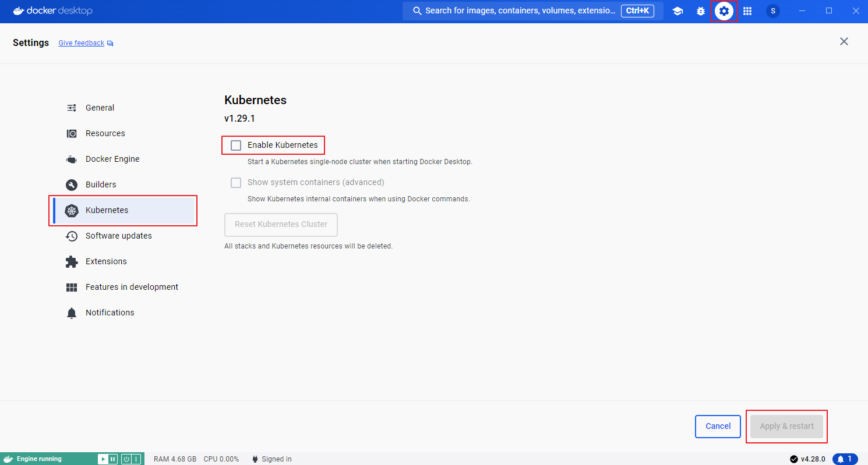The width and height of the screenshot is (868, 465).
Task: Open Docker Engine settings section
Action: (x=124, y=159)
